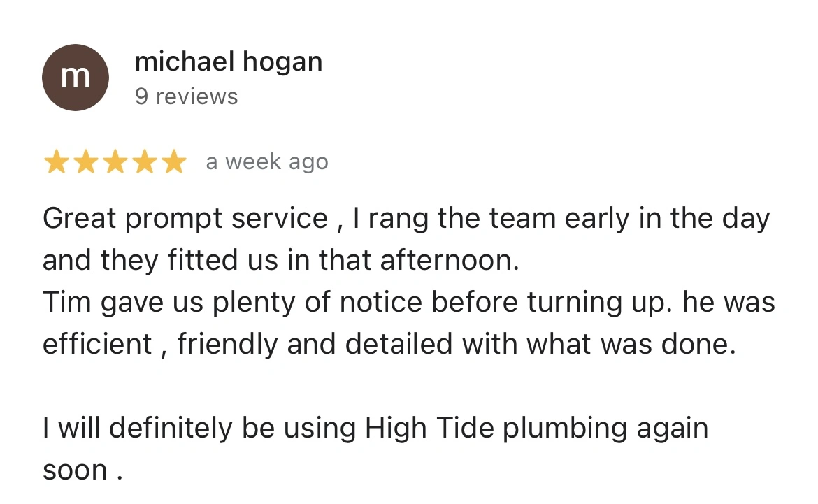Click the word "Great" starting the review
The image size is (818, 504).
click(x=79, y=218)
